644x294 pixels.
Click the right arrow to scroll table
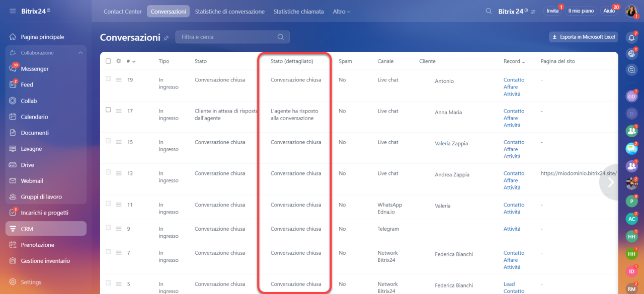[611, 182]
